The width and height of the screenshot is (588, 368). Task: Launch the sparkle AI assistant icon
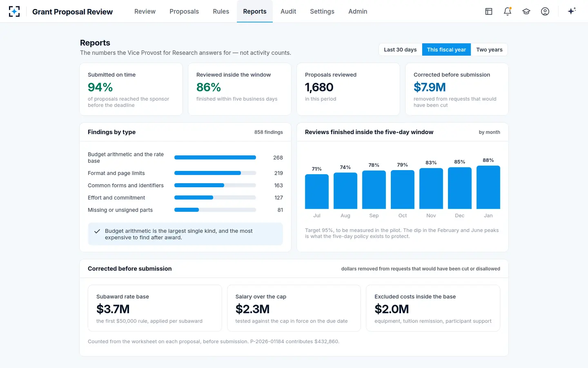point(572,11)
